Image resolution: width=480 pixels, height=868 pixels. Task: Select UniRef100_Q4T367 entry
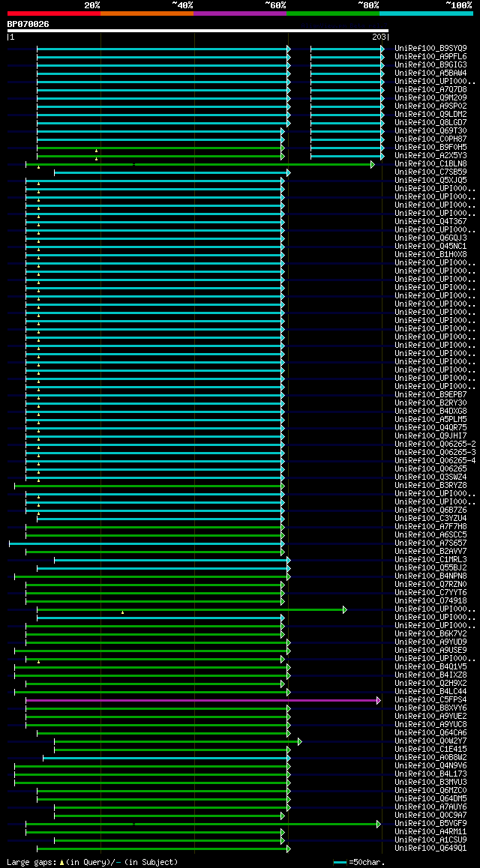430,221
